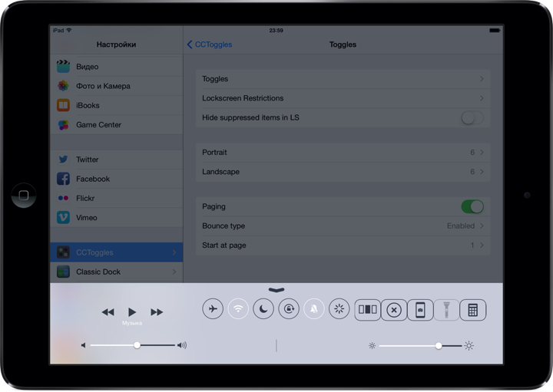
Task: Open Twitter settings
Action: (x=117, y=160)
